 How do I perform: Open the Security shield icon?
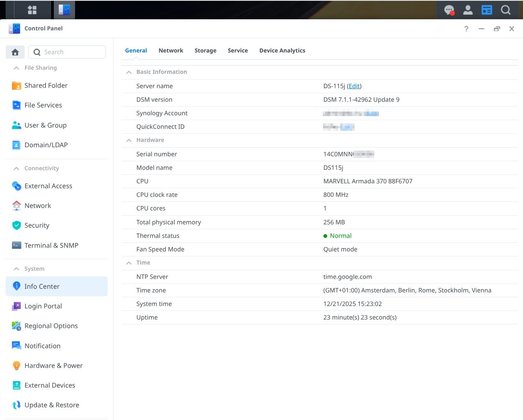16,225
